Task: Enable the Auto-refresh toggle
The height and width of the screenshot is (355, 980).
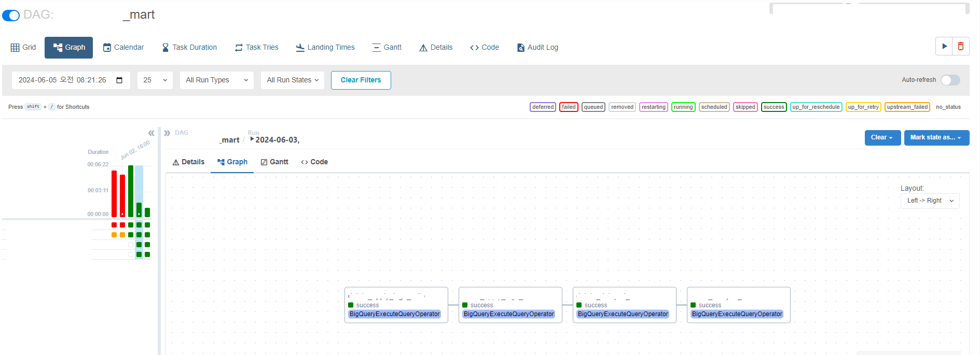Action: coord(950,80)
